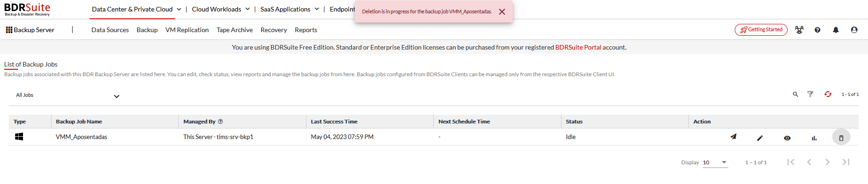868x184 pixels.
Task: View the VMM_Aposentadas job details eye icon
Action: [787, 138]
